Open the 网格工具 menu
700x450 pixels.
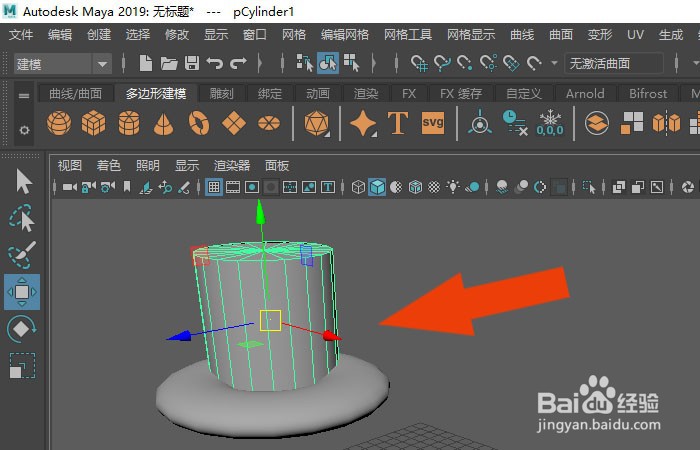(408, 35)
